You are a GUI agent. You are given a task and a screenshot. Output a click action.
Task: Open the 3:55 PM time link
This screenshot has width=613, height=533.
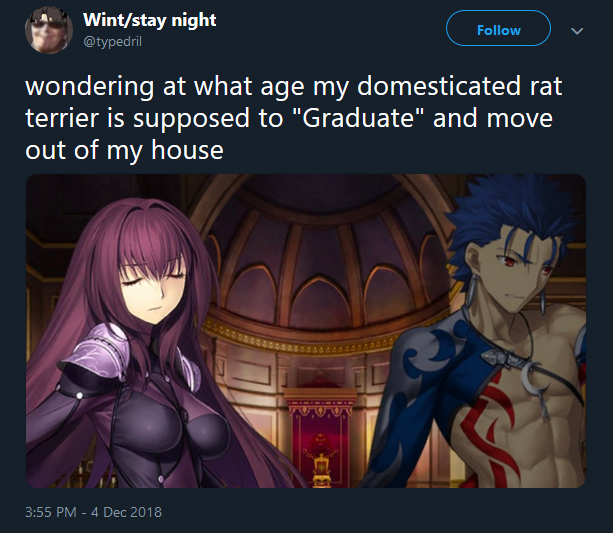pos(50,512)
